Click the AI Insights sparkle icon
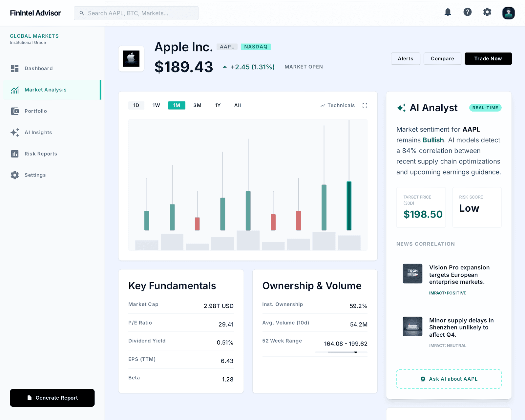The image size is (525, 420). 15,132
